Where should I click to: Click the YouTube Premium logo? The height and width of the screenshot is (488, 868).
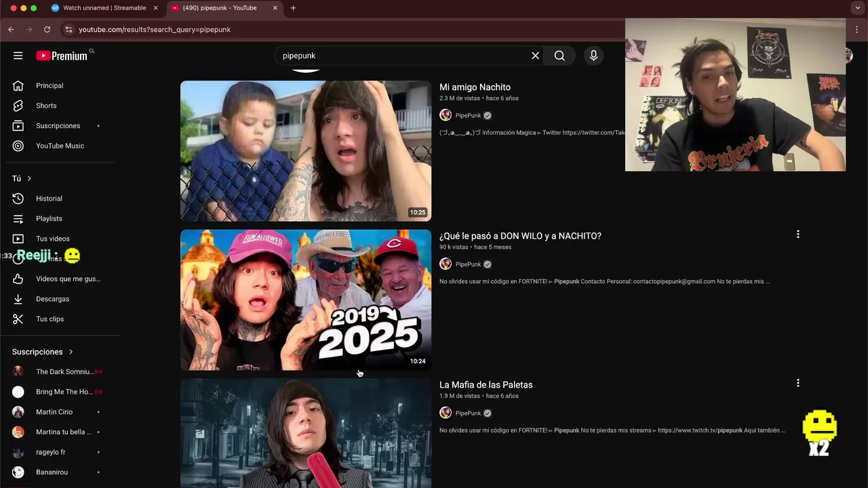click(x=62, y=56)
